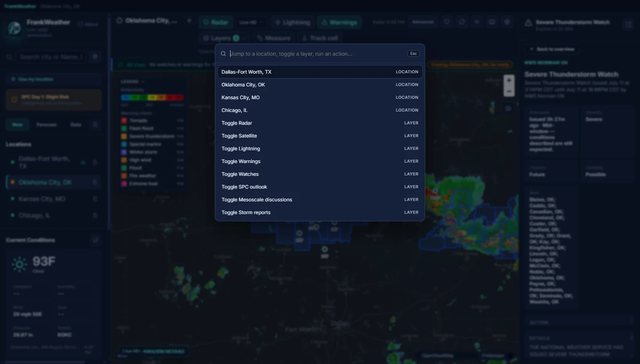Screen dimensions: 640x364
Task: Click the Search city or Name field
Action: tap(51, 57)
